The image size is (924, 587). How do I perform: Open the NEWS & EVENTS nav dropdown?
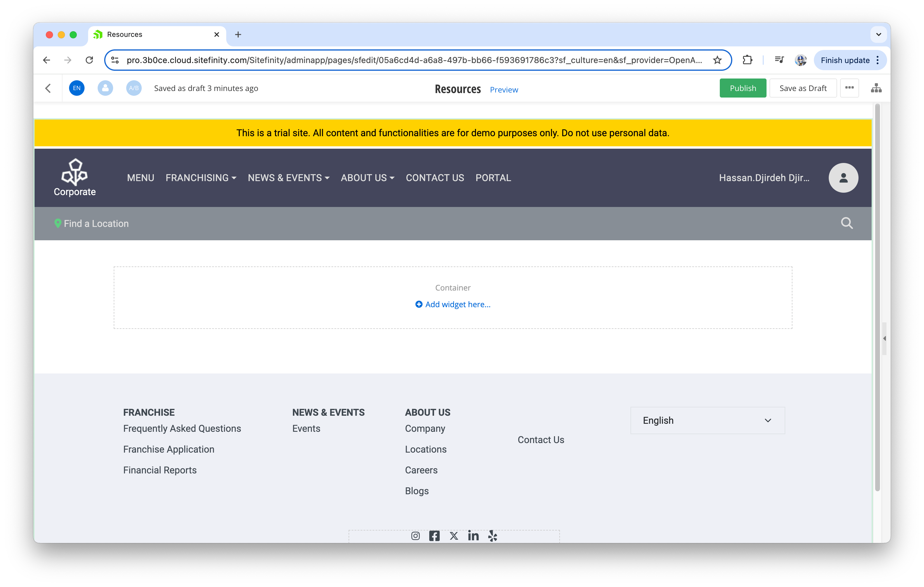coord(288,178)
